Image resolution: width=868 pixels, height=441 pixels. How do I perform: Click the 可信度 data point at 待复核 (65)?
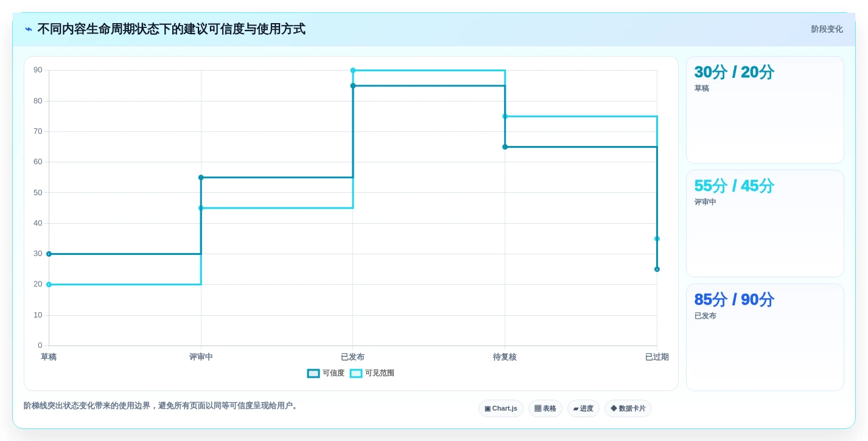click(505, 147)
